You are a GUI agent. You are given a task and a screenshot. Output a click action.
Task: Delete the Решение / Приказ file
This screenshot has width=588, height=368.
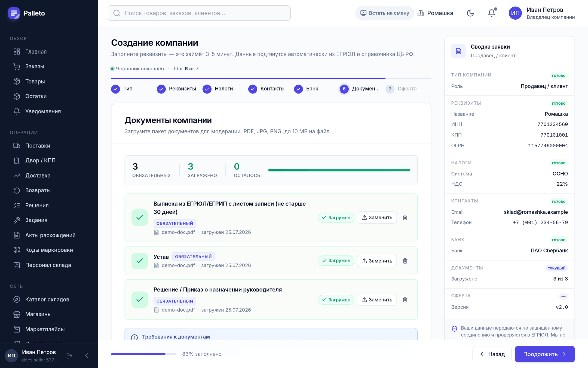(405, 300)
